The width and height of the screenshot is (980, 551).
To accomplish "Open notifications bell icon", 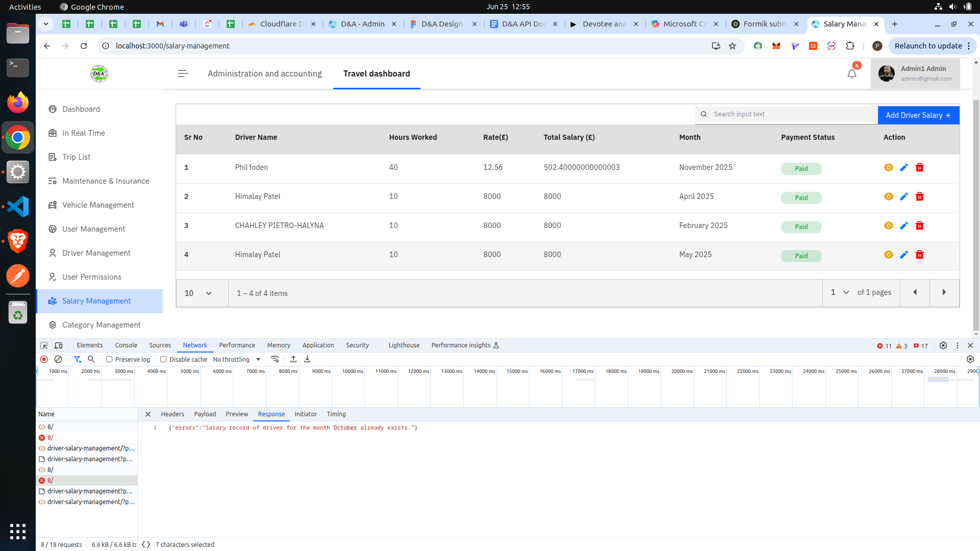I will (852, 74).
